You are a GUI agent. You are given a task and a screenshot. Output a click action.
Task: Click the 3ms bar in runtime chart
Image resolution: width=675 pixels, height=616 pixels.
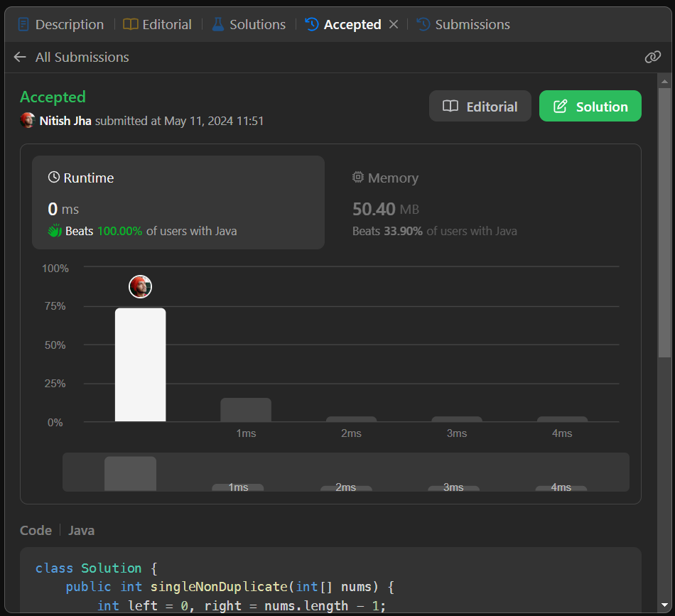pyautogui.click(x=457, y=419)
